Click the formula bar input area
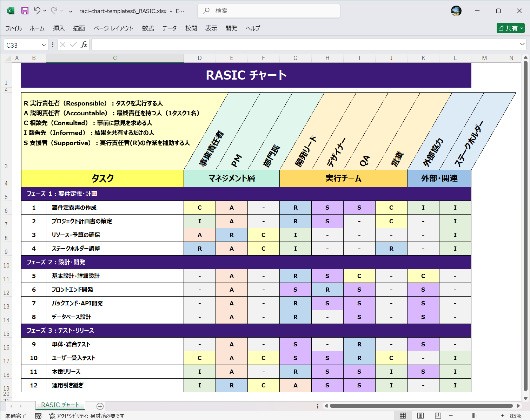This screenshot has height=420, width=530. click(x=305, y=45)
